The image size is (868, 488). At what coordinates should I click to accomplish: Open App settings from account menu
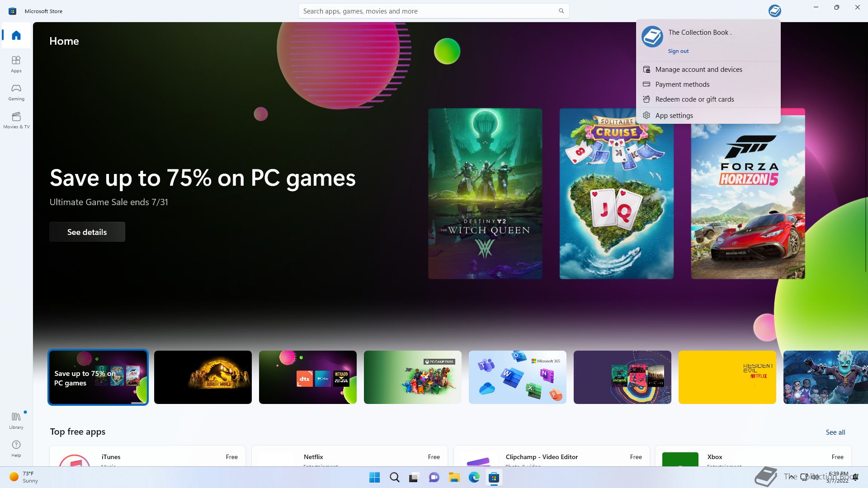tap(708, 115)
